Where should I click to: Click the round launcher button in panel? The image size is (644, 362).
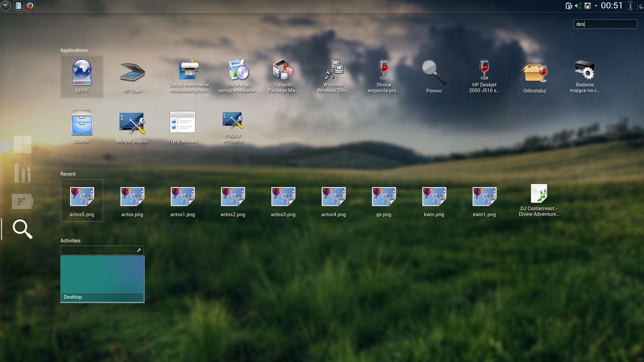click(x=6, y=6)
